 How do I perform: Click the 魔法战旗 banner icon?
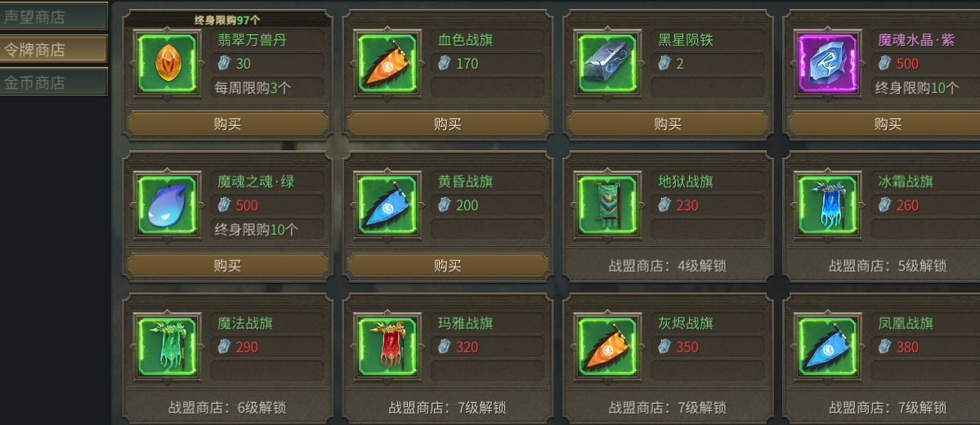pyautogui.click(x=167, y=347)
